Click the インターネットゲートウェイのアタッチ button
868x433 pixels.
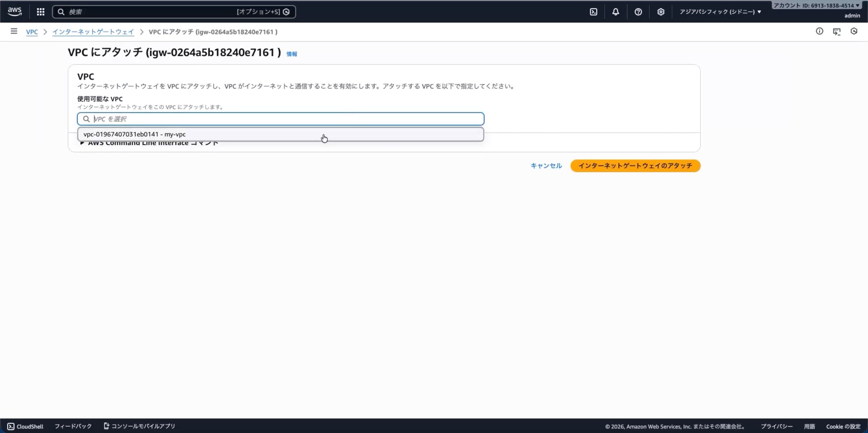click(635, 166)
